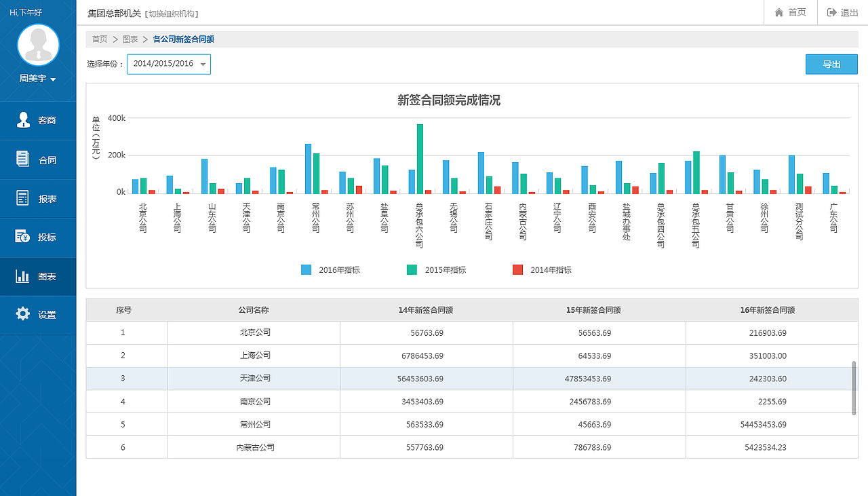Image resolution: width=868 pixels, height=496 pixels.
Task: Click the value 47853453.69 in table
Action: click(x=588, y=379)
